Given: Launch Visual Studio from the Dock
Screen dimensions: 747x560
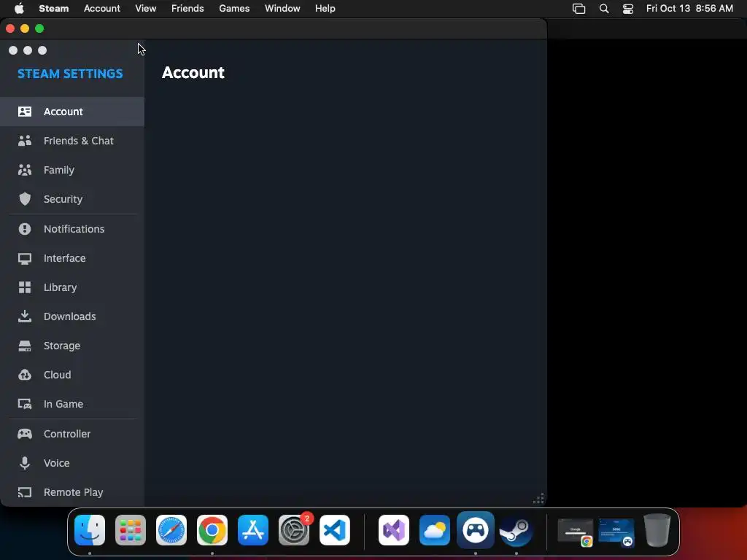Looking at the screenshot, I should [393, 530].
